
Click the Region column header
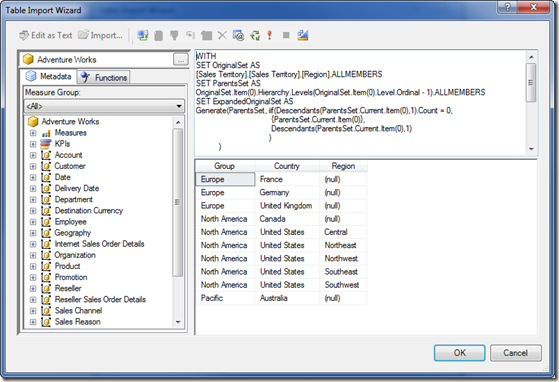pos(343,166)
